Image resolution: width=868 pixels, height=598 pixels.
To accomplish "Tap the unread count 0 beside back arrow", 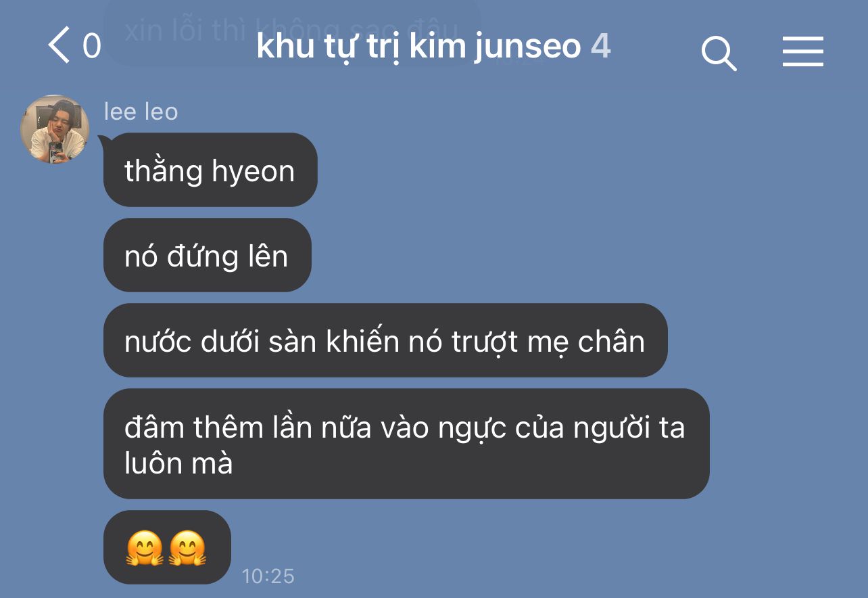I will click(x=91, y=47).
